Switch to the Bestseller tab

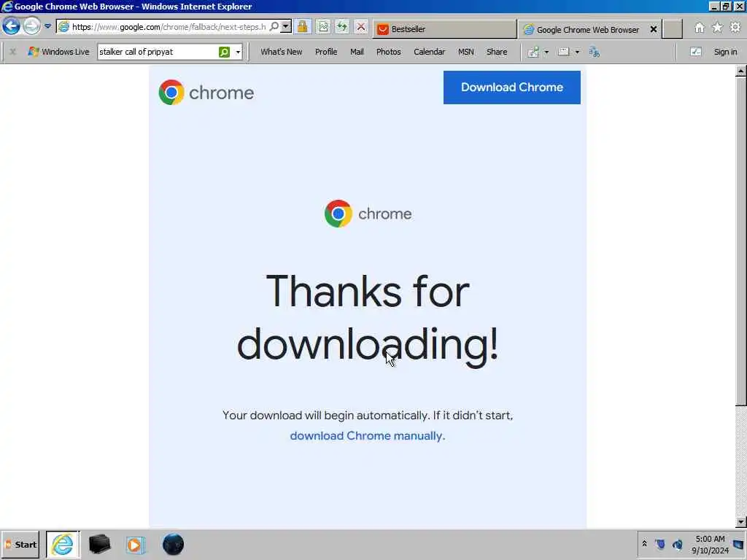(444, 29)
